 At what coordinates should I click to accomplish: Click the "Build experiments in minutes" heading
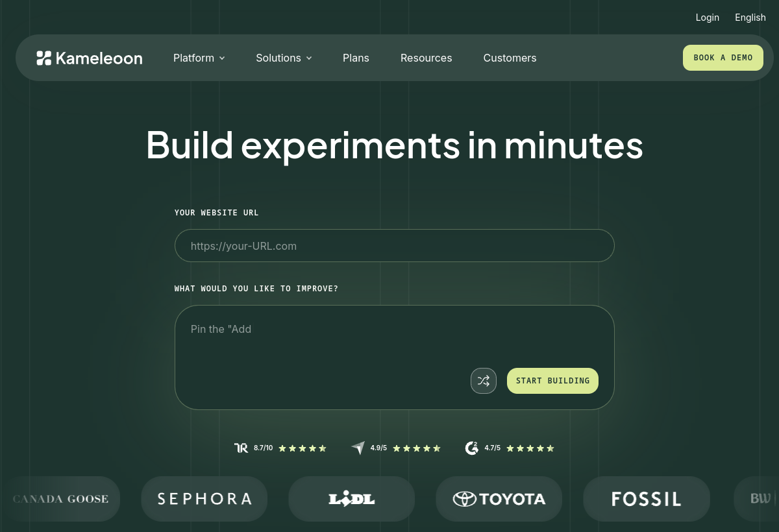pos(395,145)
